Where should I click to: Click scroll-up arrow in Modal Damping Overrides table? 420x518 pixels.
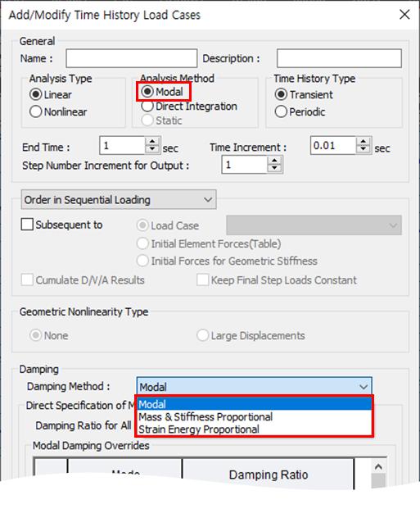378,466
